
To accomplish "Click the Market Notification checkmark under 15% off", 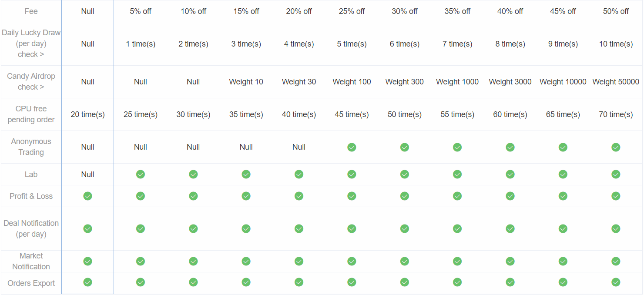I will coord(246,261).
